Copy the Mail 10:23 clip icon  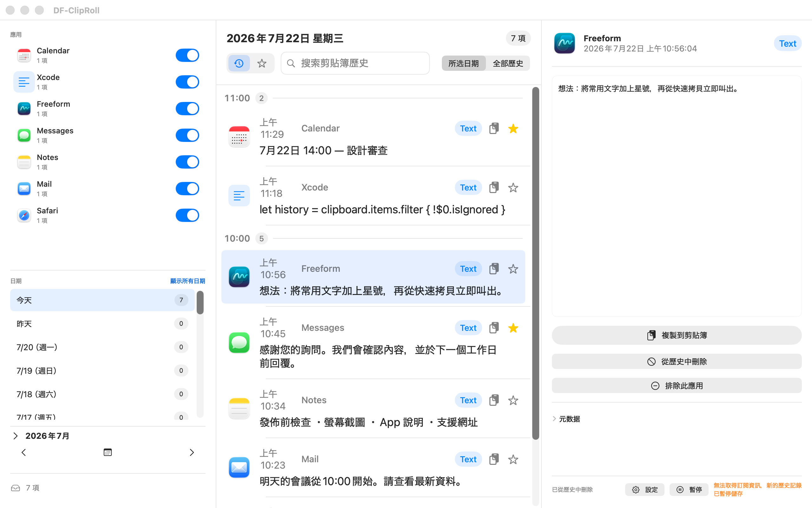(x=494, y=459)
